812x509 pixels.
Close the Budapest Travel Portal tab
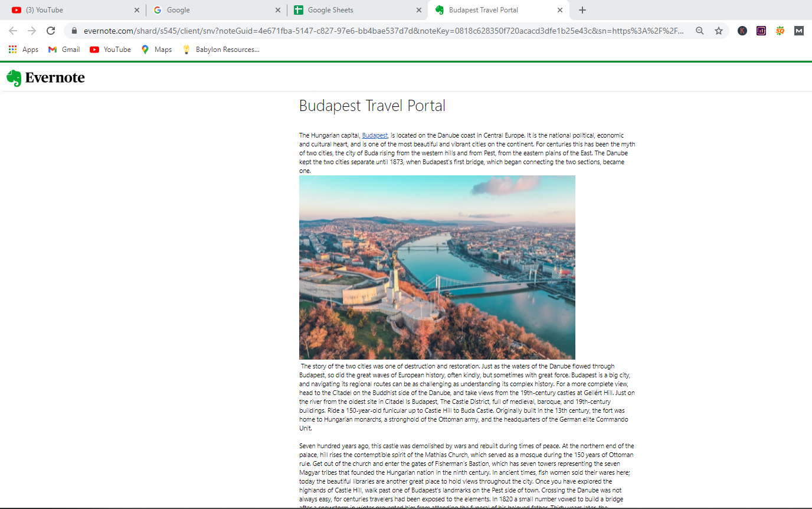[x=559, y=10]
